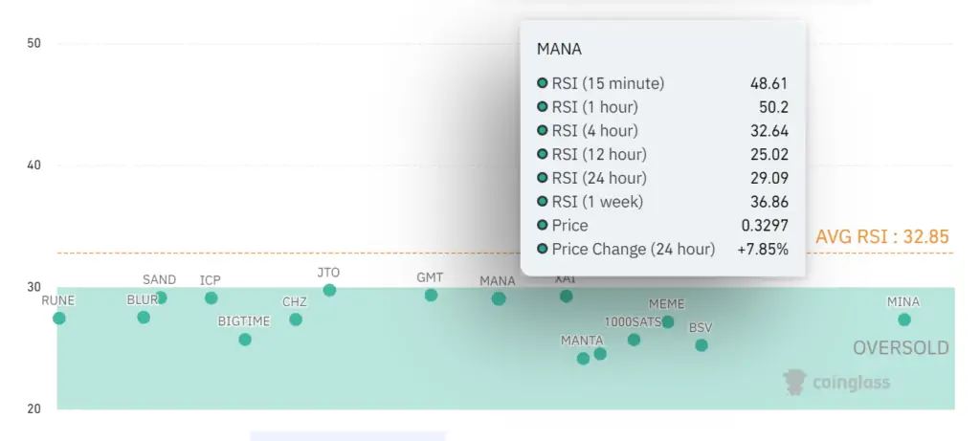Viewport: 980px width, 441px height.
Task: Click the BLUR data point dot
Action: point(144,317)
